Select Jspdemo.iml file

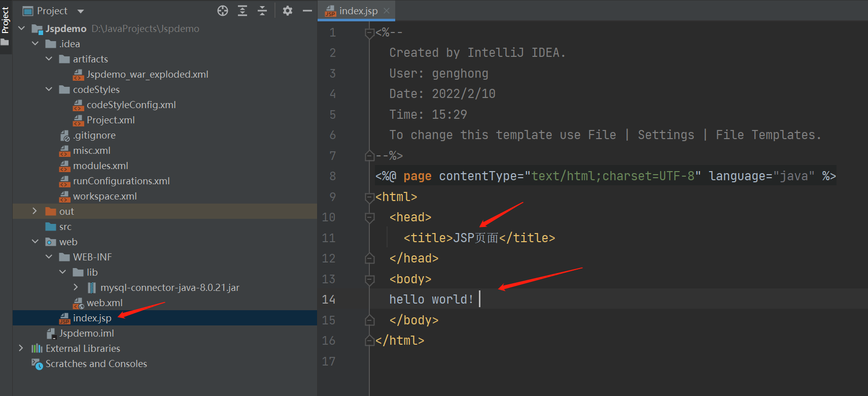click(86, 333)
